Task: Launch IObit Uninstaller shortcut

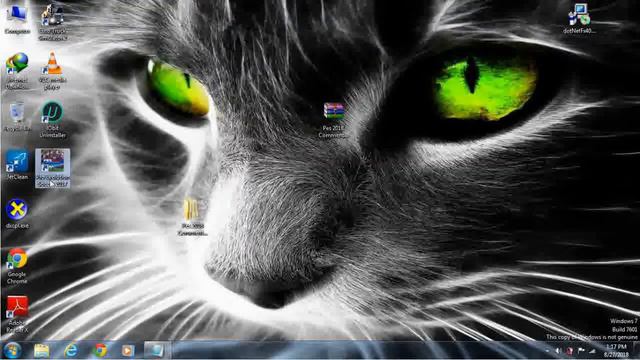Action: coord(53,119)
